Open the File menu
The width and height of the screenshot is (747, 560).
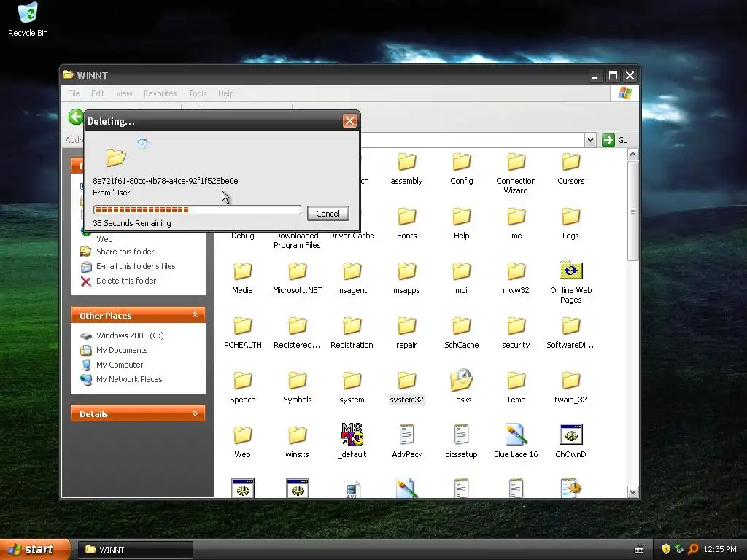[74, 93]
